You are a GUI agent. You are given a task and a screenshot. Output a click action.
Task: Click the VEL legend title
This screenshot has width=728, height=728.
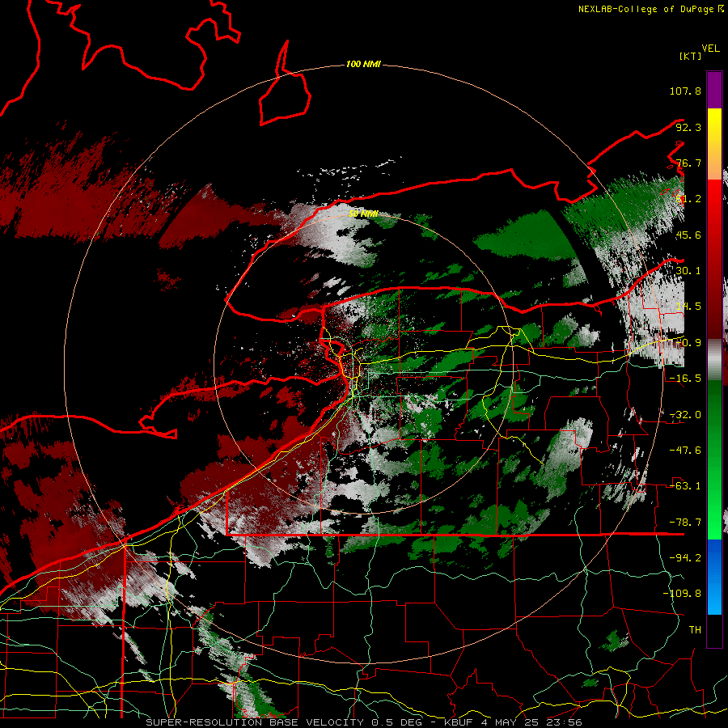click(710, 48)
